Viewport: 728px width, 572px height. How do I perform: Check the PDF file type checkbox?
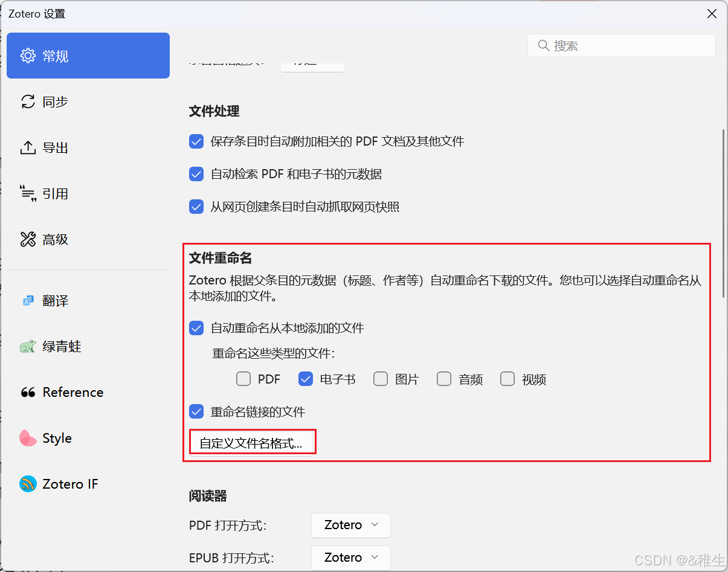pos(243,379)
